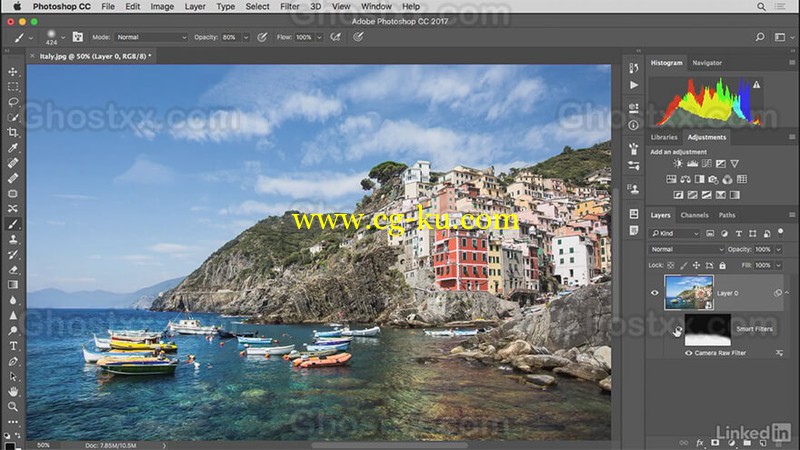
Task: Toggle lock image pixels brush icon
Action: pyautogui.click(x=684, y=265)
